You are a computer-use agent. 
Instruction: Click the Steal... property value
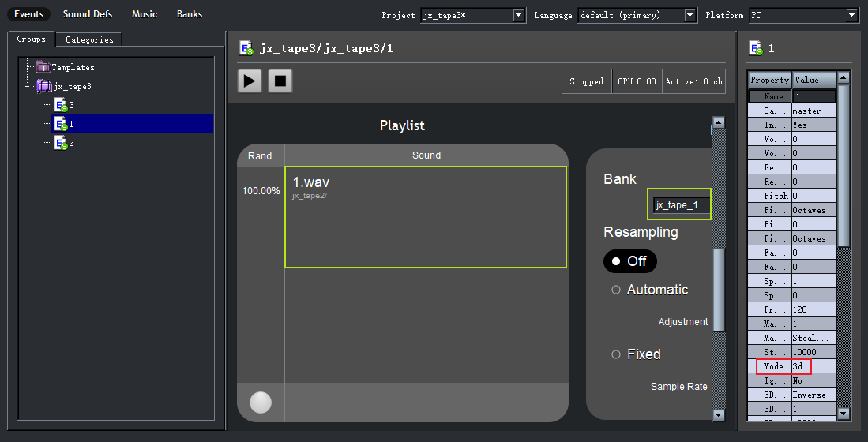[x=814, y=338]
